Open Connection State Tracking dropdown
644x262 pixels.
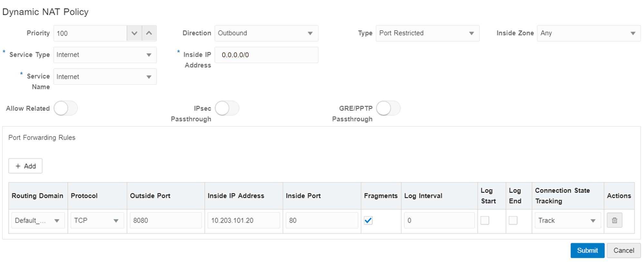tap(567, 221)
